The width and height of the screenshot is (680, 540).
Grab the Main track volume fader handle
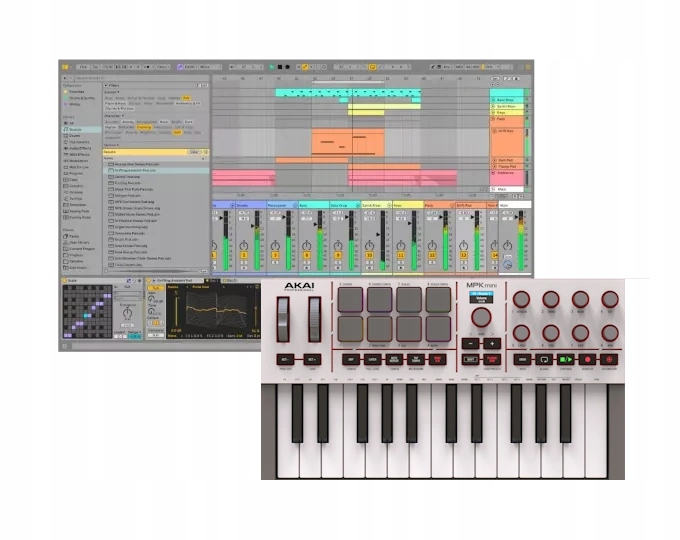click(517, 215)
